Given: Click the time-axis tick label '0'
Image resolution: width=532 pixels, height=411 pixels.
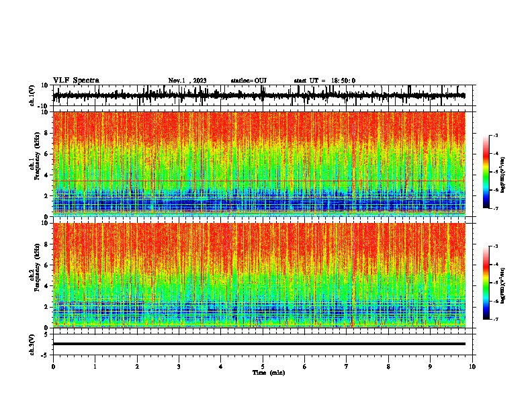Looking at the screenshot, I should (53, 367).
